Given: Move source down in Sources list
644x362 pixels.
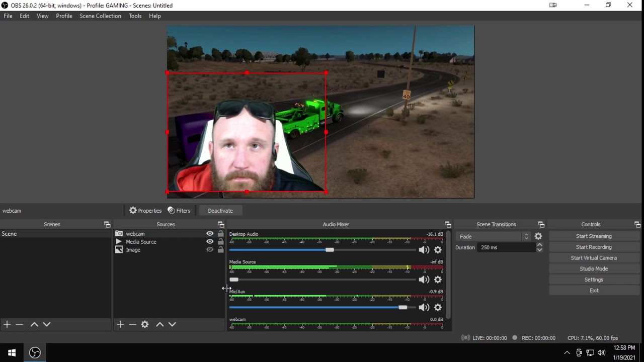Looking at the screenshot, I should [172, 324].
